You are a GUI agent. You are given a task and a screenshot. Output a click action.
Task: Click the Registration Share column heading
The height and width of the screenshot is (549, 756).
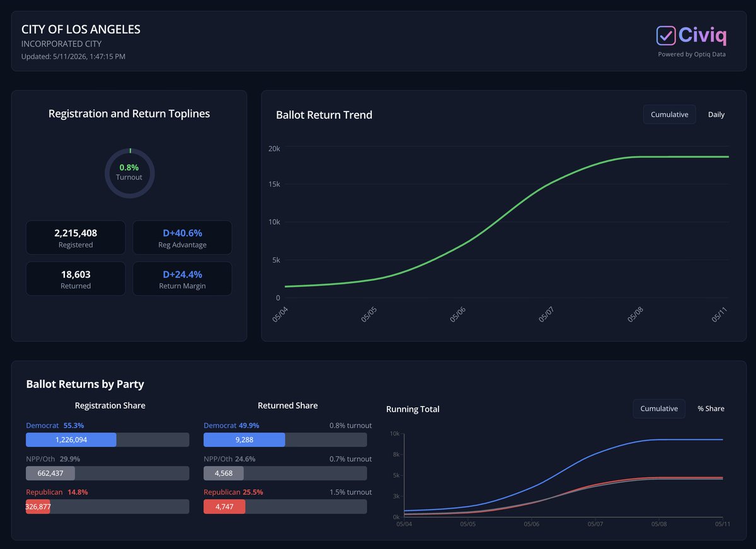click(110, 405)
